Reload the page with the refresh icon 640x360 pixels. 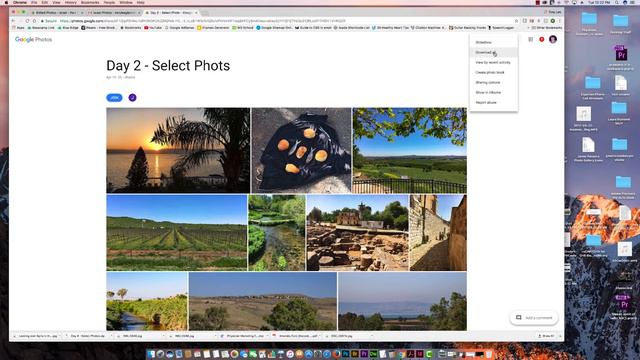tap(27, 21)
